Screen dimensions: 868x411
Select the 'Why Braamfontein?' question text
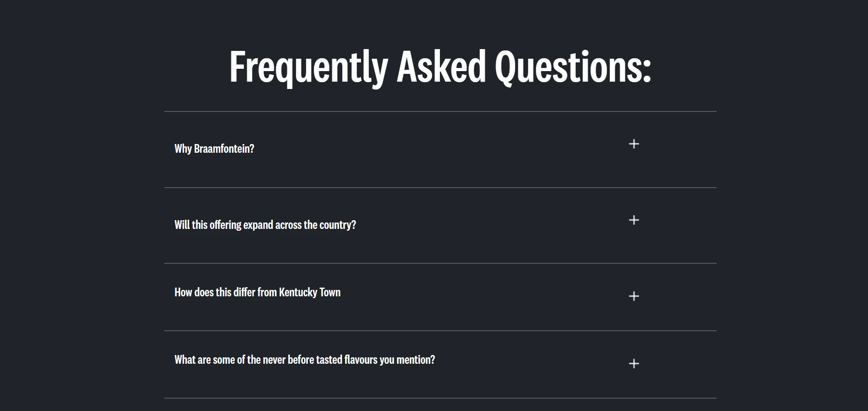point(214,149)
